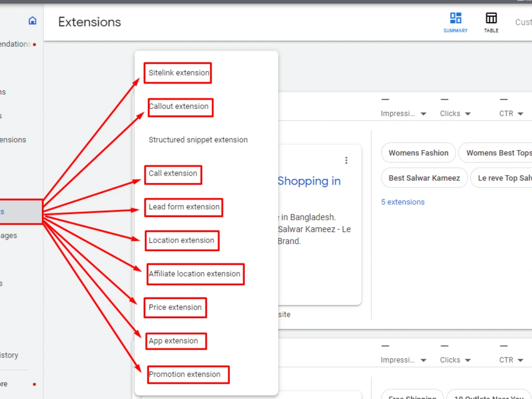This screenshot has width=532, height=399.
Task: Click the Le reve Top Salwar chip
Action: point(502,178)
